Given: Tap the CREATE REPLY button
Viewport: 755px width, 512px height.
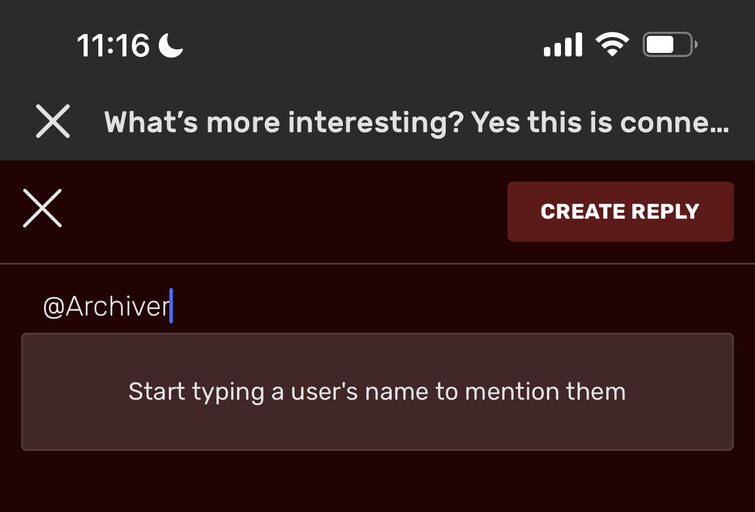Looking at the screenshot, I should tap(620, 211).
